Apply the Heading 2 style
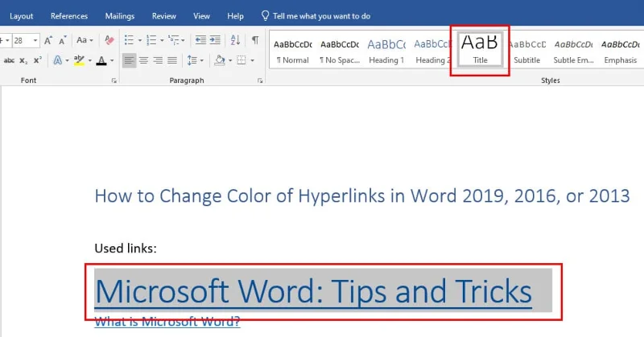Image resolution: width=644 pixels, height=337 pixels. pos(431,51)
